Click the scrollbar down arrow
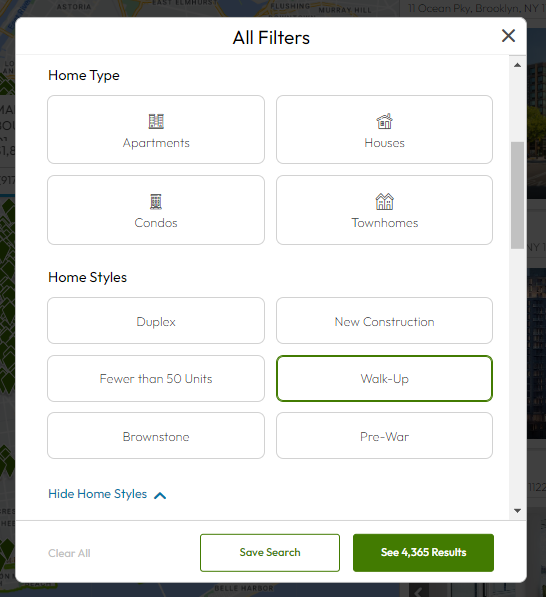 click(517, 511)
